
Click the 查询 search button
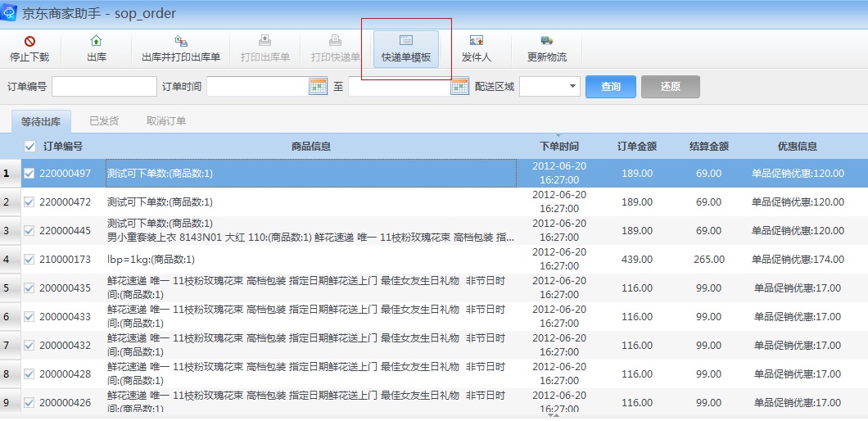pos(610,87)
